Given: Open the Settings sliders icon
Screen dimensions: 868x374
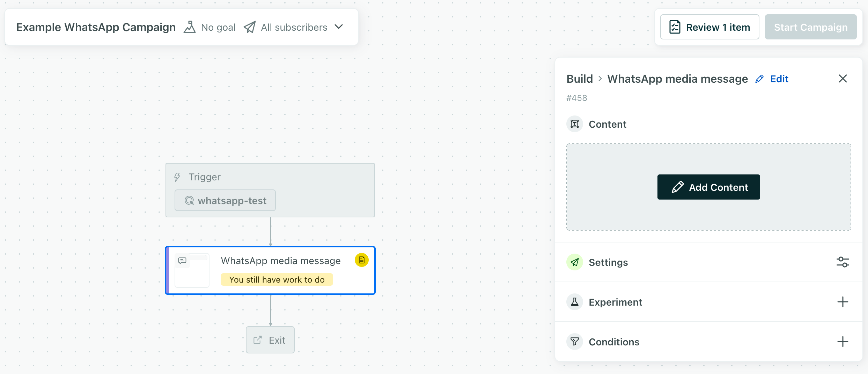Looking at the screenshot, I should (843, 262).
